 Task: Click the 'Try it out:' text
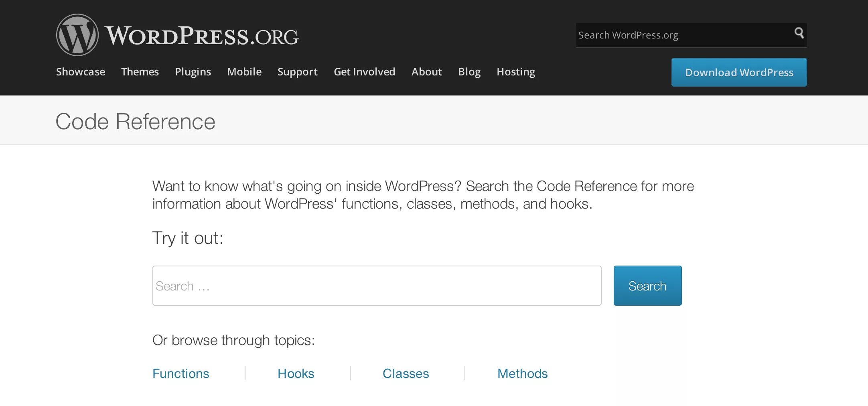(x=188, y=238)
